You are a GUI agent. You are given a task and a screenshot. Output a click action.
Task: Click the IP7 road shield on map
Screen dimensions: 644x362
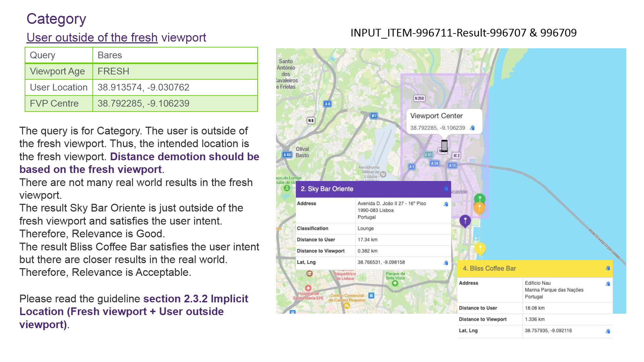point(374,116)
